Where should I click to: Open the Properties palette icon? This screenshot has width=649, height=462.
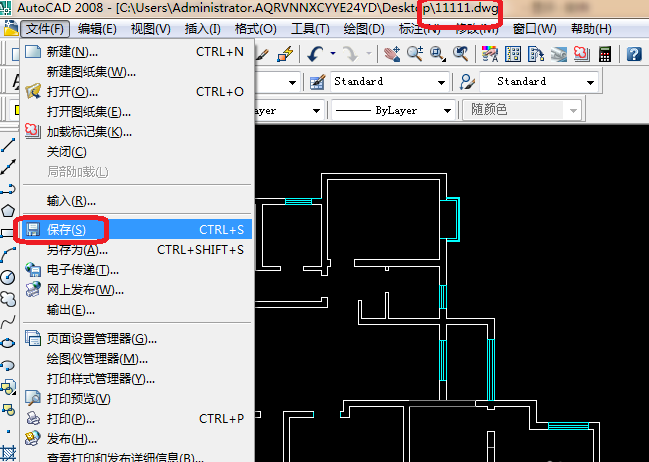pyautogui.click(x=490, y=54)
